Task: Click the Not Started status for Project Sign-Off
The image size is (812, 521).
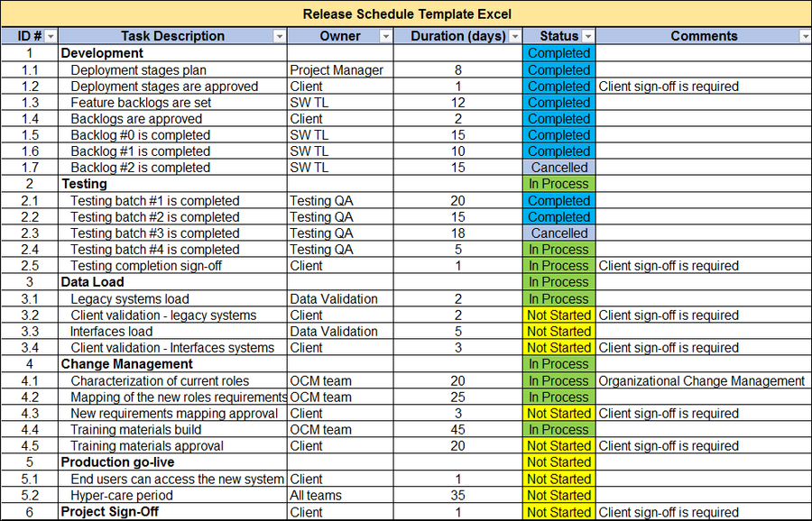Action: click(x=558, y=512)
